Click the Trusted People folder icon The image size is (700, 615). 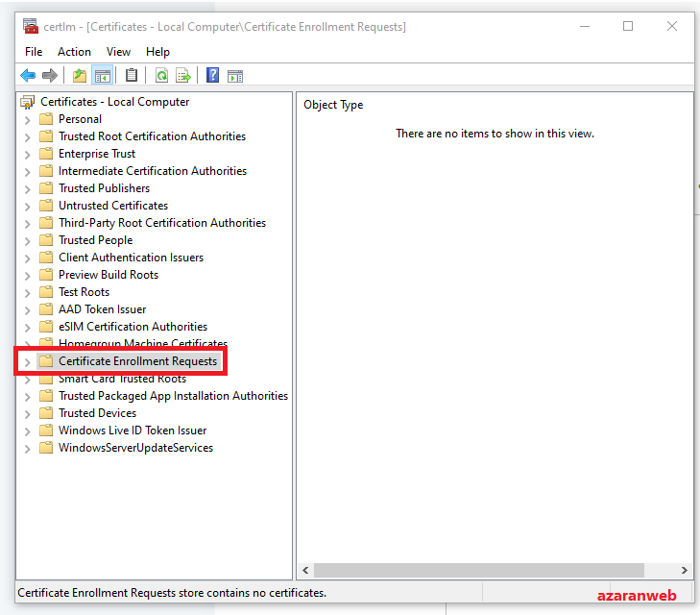(x=46, y=240)
